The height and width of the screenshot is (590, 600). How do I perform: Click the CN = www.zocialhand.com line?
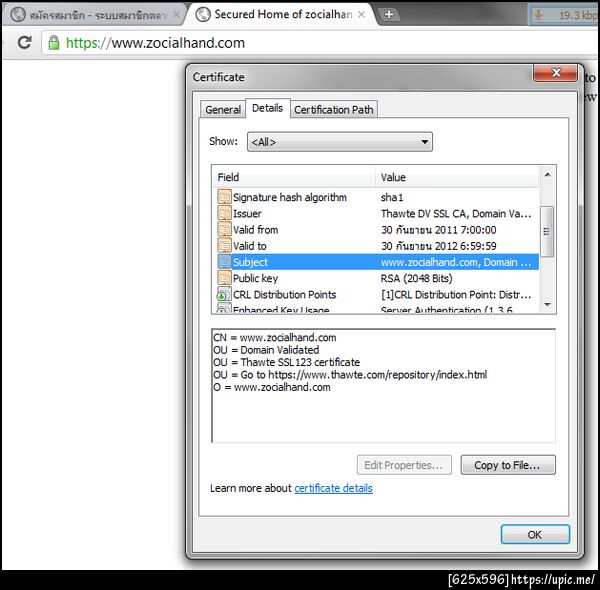click(275, 337)
